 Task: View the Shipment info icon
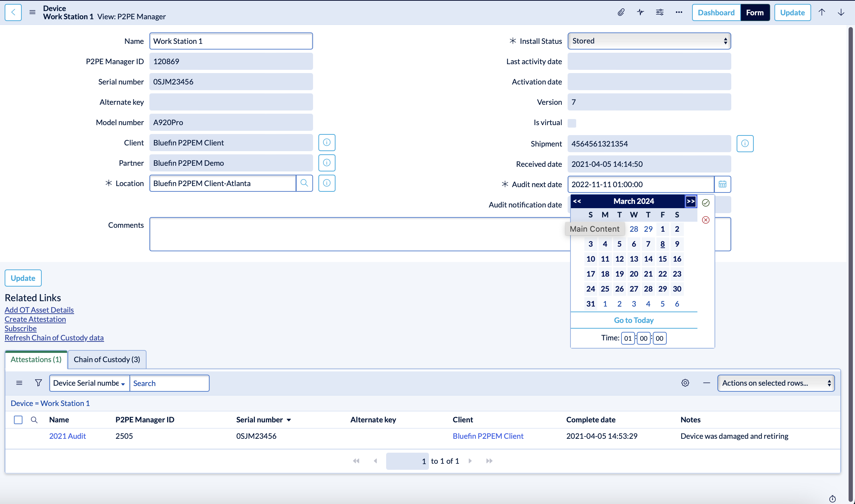pyautogui.click(x=745, y=144)
